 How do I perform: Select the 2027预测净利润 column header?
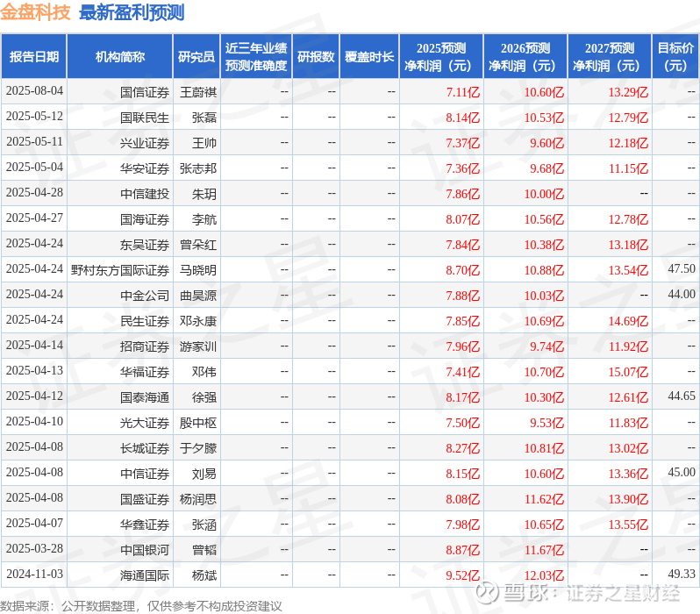tap(610, 56)
